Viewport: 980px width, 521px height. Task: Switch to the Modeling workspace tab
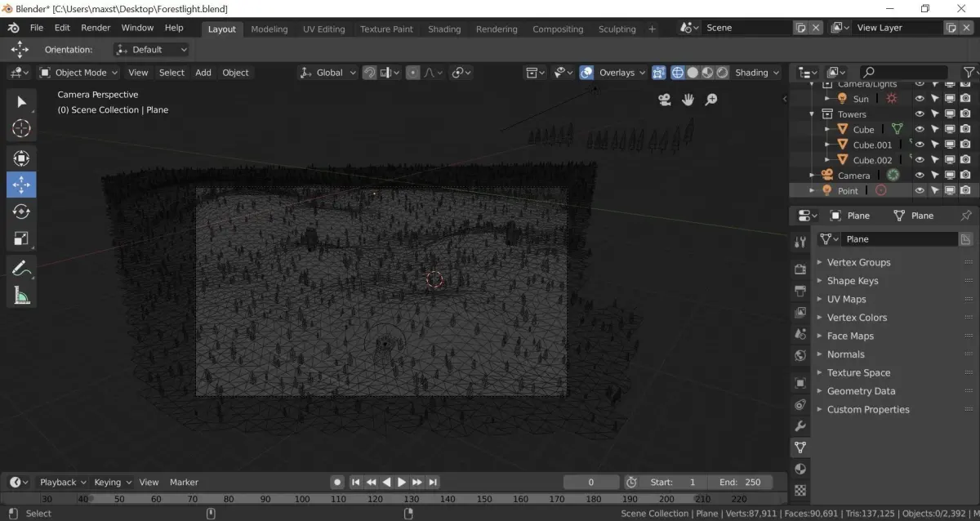[x=269, y=29]
